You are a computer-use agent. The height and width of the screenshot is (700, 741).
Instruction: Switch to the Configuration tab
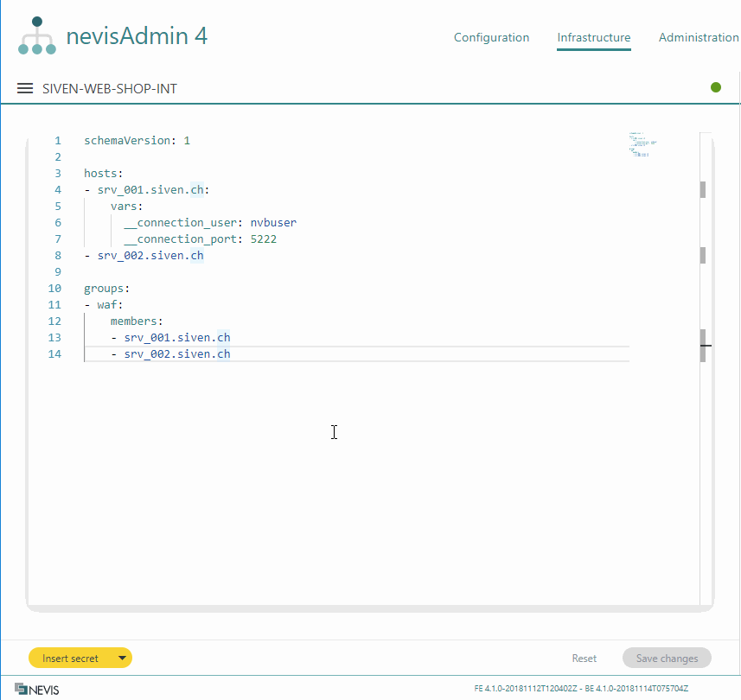point(491,38)
